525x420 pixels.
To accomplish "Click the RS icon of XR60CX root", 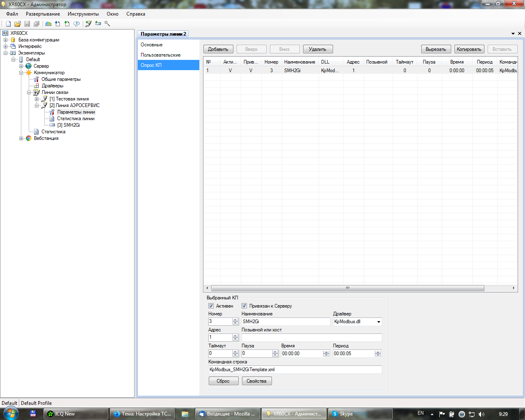I will pyautogui.click(x=5, y=33).
